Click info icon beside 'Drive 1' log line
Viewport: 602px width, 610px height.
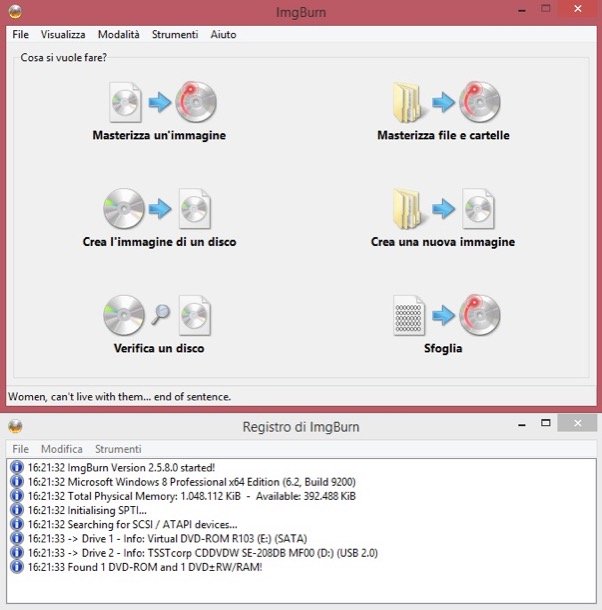[17, 538]
